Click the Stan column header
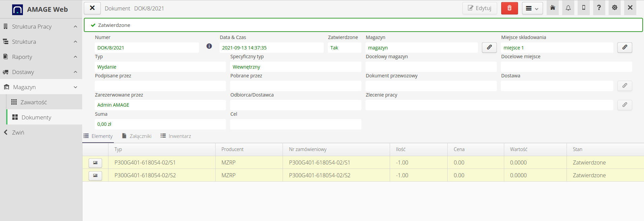Screen dimensions: 644x221 605,149
